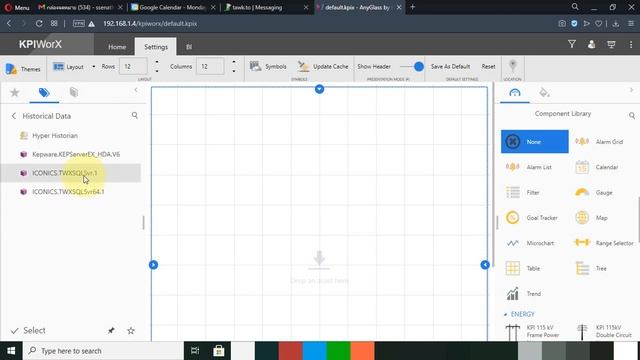Switch to the documents tab
Image resolution: width=640 pixels, height=360 pixels.
[73, 93]
